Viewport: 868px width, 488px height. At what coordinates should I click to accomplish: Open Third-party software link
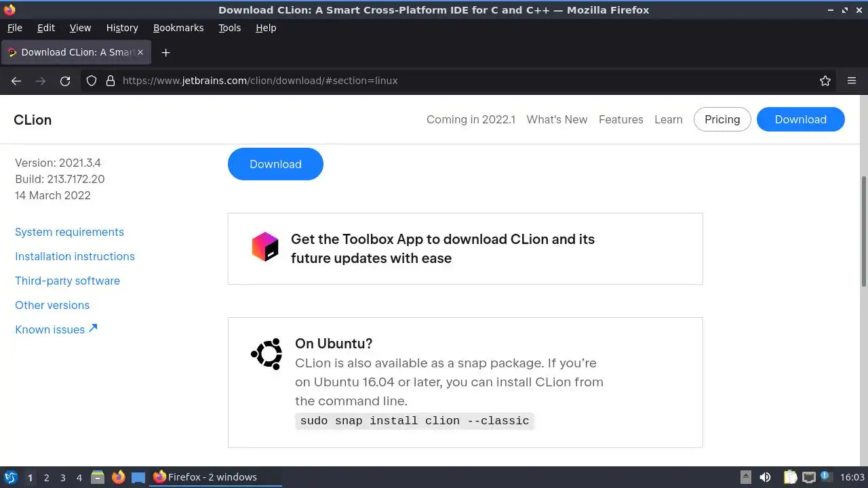(x=67, y=281)
